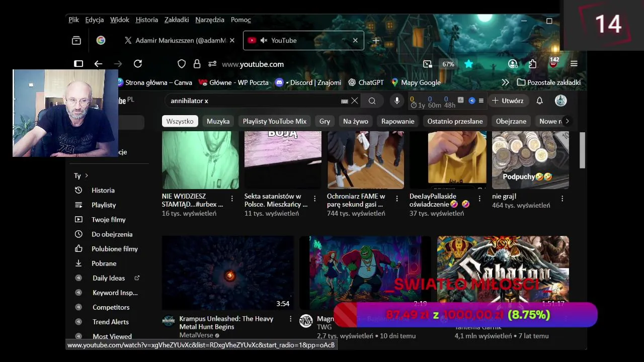The image size is (644, 362).
Task: Open the Pomoc menu
Action: point(241,20)
